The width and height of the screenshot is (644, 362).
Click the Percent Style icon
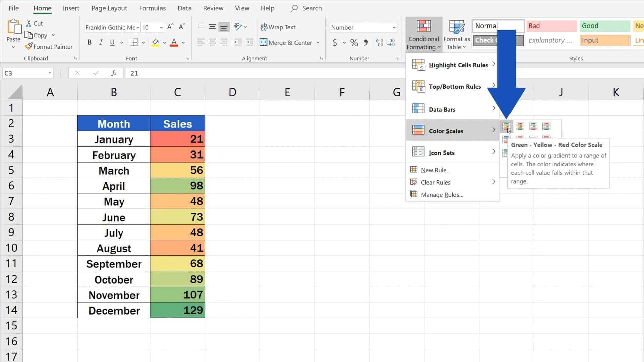[x=354, y=43]
